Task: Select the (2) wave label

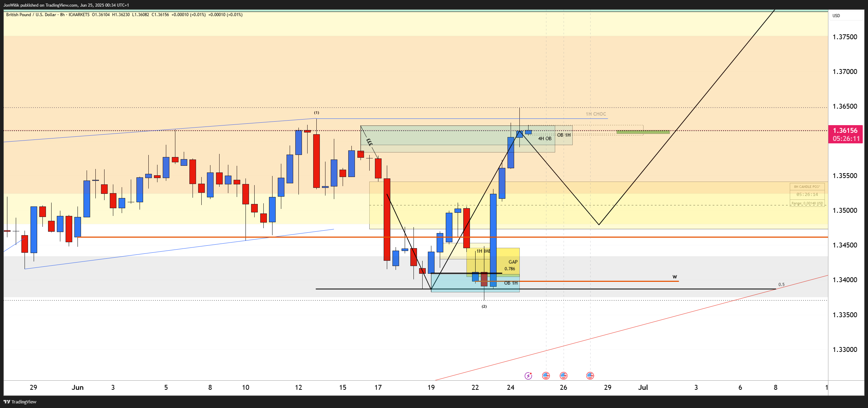Action: coord(484,306)
